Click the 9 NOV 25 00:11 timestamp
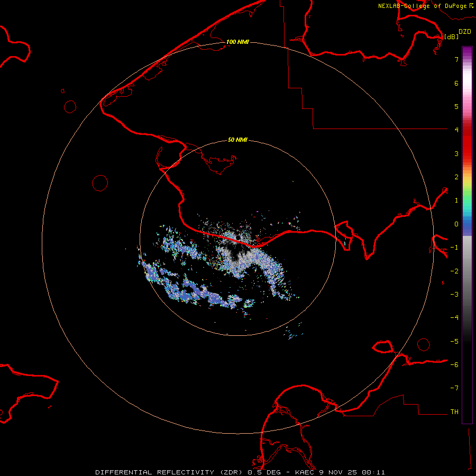The image size is (476, 476). click(x=352, y=472)
